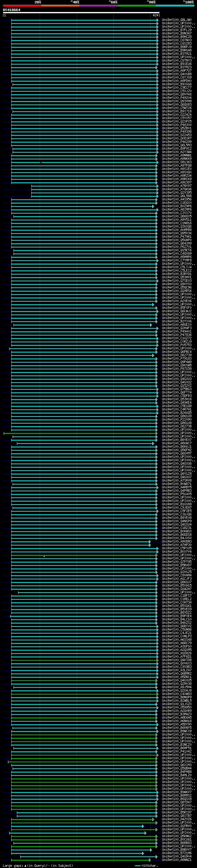Click the alignment bar for UniRef100_Q6L588
Image resolution: width=197 pixels, height=868 pixels.
tap(94, 196)
